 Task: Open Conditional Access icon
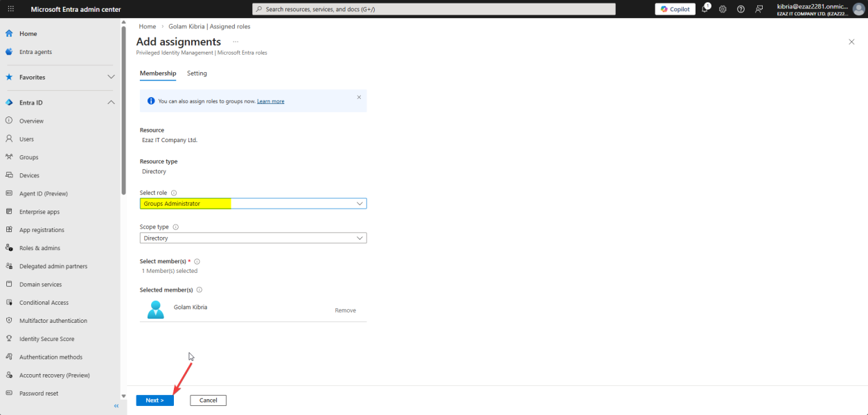[9, 303]
